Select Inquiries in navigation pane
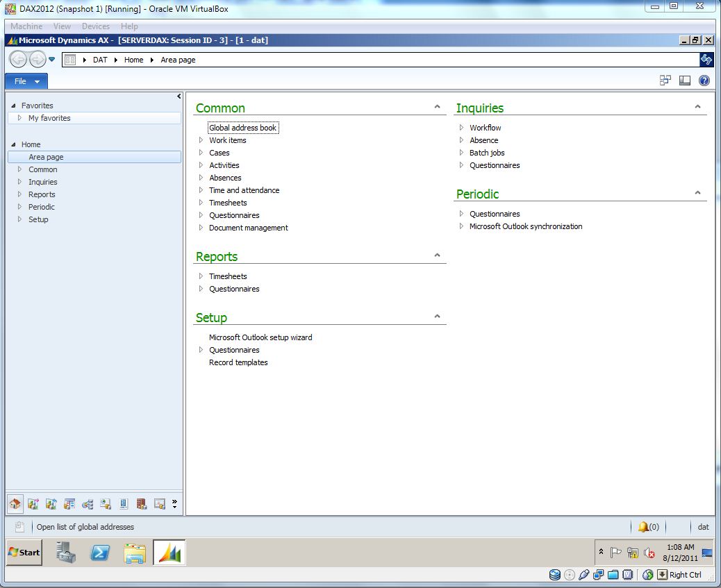Screen dimensions: 721x588 [x=43, y=182]
